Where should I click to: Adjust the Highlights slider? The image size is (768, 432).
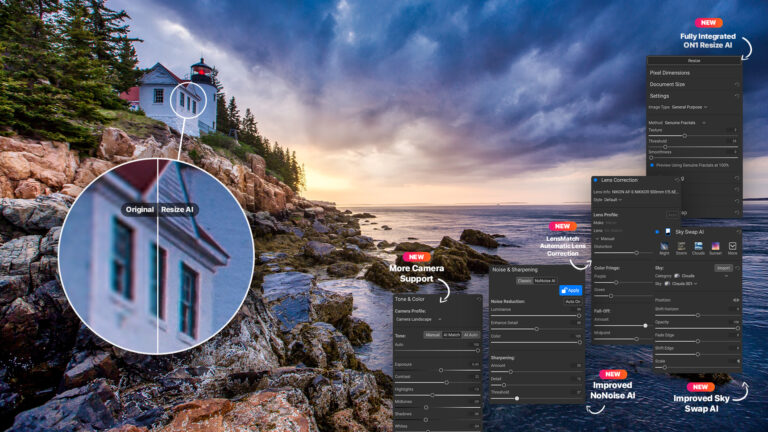coord(432,395)
